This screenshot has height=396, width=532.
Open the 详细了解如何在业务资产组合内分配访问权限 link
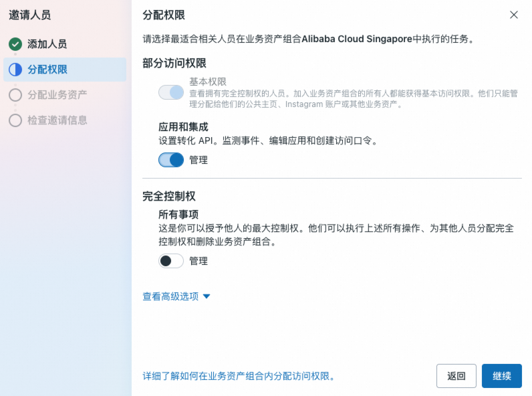pos(239,376)
